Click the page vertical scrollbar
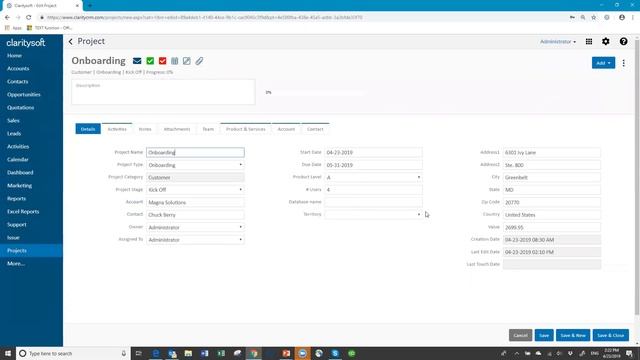 pyautogui.click(x=637, y=176)
